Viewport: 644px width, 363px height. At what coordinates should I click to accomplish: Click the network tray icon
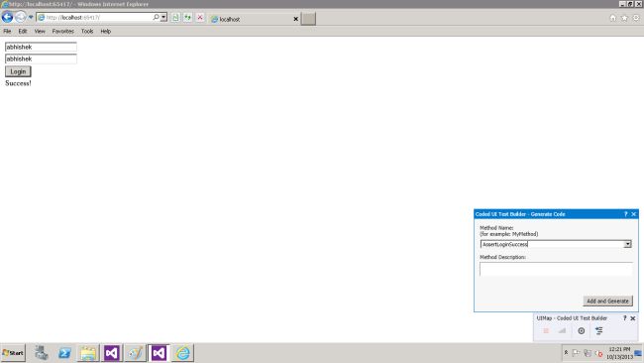tap(588, 353)
